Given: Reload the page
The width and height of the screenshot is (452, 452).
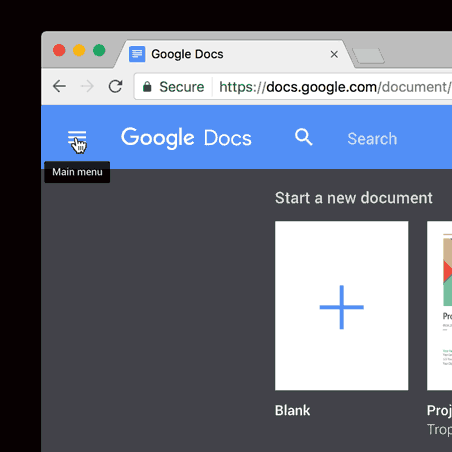Looking at the screenshot, I should (116, 86).
